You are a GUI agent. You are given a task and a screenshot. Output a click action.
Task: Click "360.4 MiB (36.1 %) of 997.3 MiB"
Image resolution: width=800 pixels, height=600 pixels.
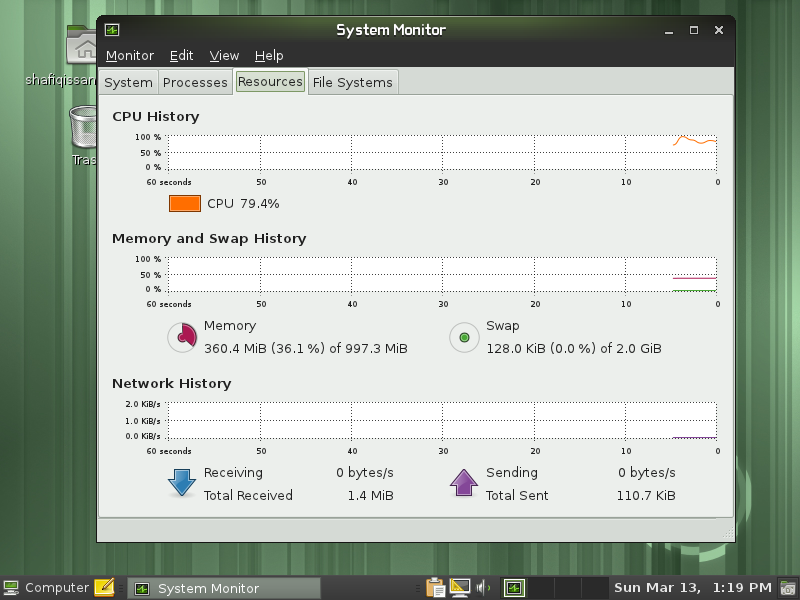(x=306, y=348)
